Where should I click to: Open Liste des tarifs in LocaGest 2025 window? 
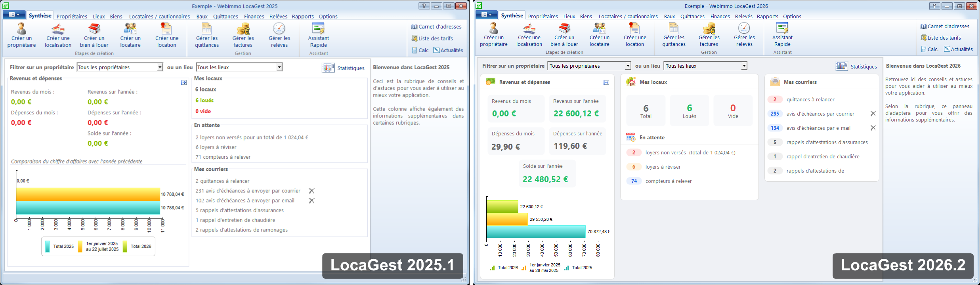(432, 38)
